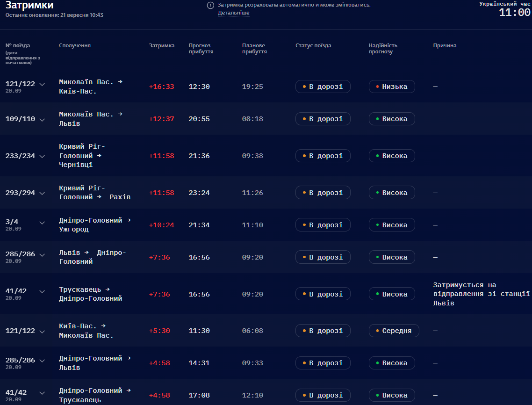Expand train 293/294 row chevron
This screenshot has width=532, height=405.
click(42, 193)
